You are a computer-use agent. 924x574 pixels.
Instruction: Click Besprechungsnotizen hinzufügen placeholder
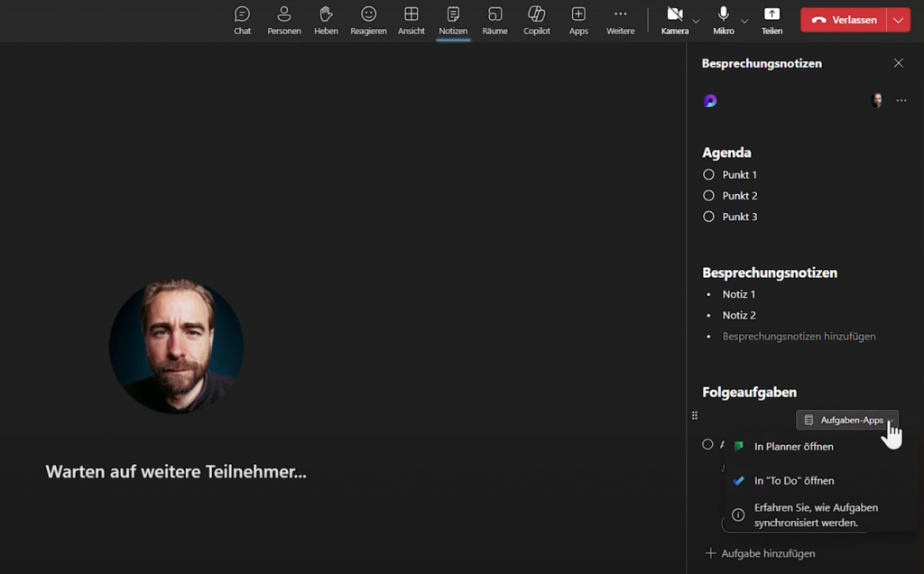[x=799, y=337]
